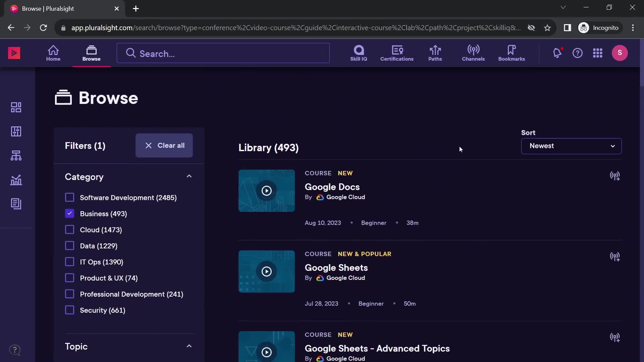Open Channels from the navbar

(x=473, y=53)
